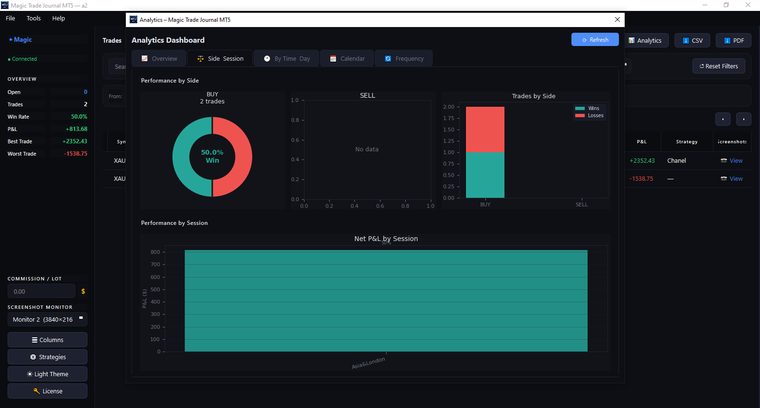Export trades with the CSV button

click(x=693, y=41)
